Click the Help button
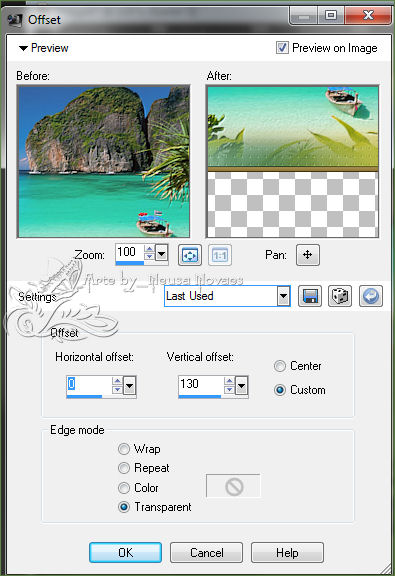Screen dimensions: 395x576 (x=287, y=552)
